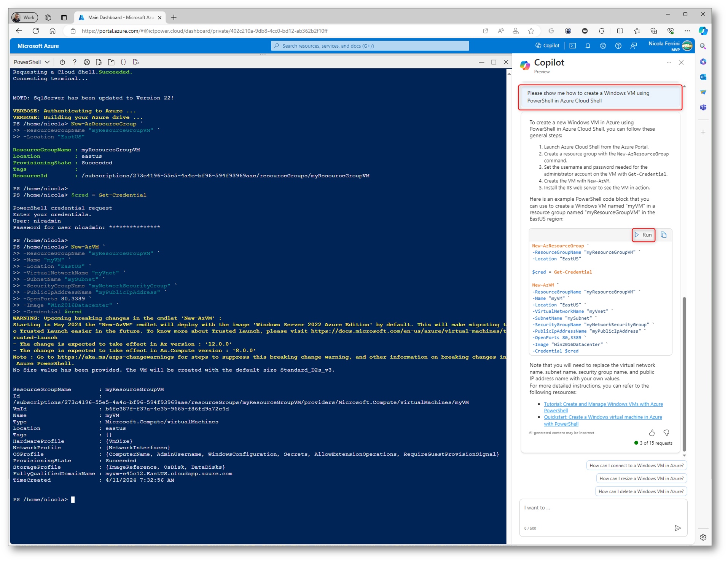Give thumbs down to Copilot response
The width and height of the screenshot is (728, 562).
pyautogui.click(x=666, y=433)
